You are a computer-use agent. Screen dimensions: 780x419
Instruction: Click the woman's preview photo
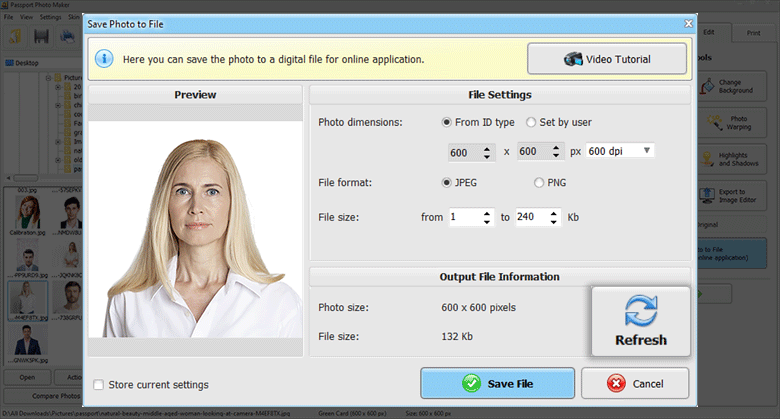click(195, 229)
